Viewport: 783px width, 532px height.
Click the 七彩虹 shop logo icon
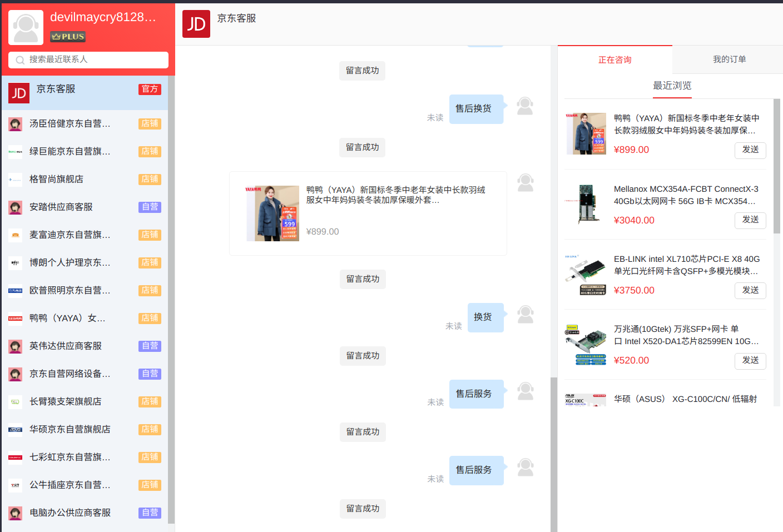tap(16, 458)
